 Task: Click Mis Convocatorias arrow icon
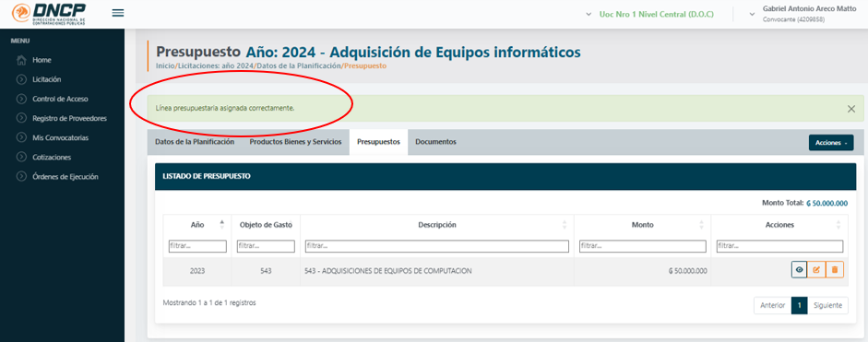[21, 137]
